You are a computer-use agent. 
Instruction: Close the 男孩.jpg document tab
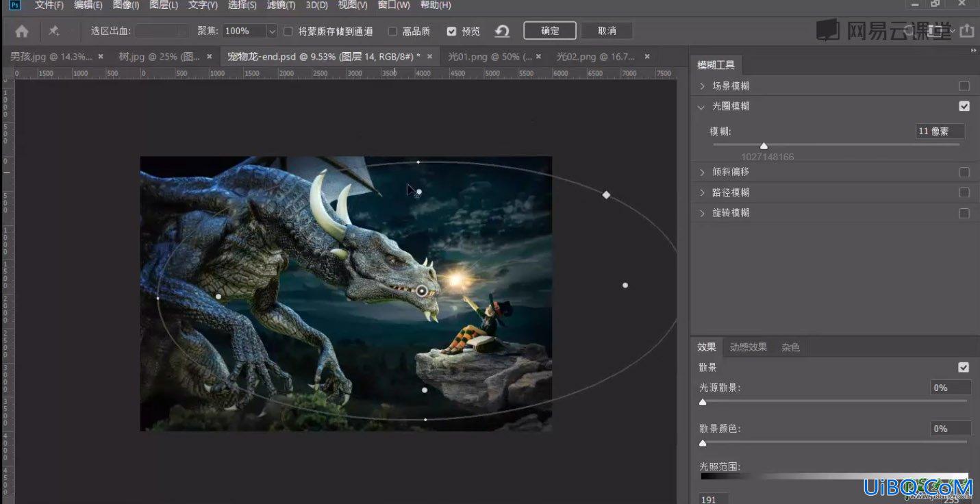pos(101,56)
